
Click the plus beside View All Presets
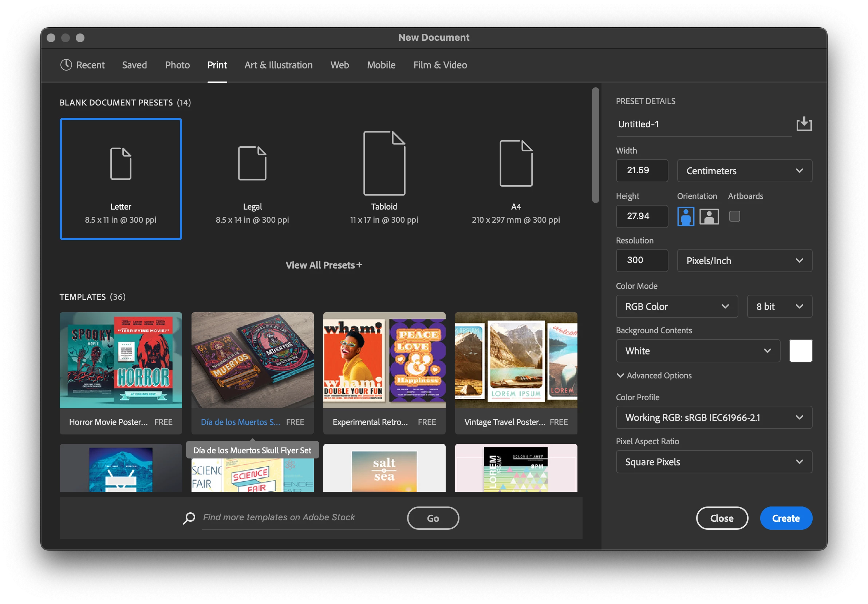pyautogui.click(x=359, y=265)
